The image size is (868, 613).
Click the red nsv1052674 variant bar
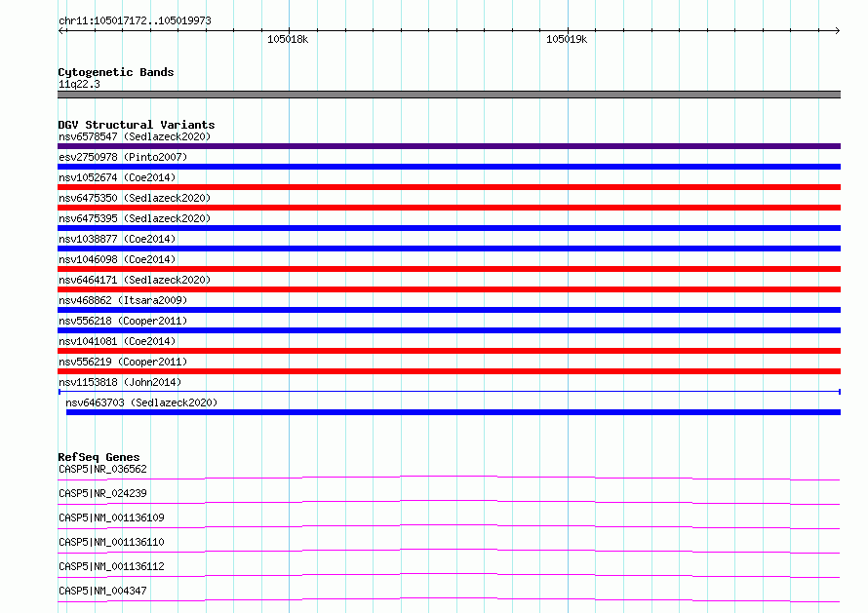(x=449, y=187)
